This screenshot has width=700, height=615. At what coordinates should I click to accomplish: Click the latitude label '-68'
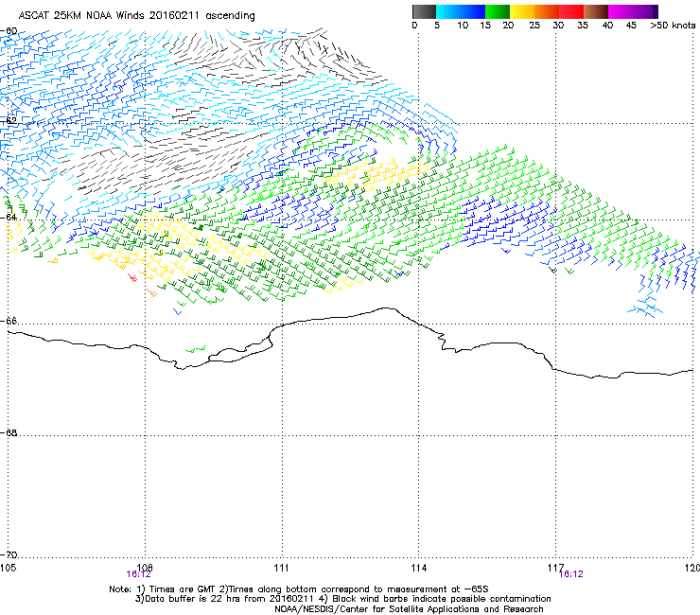pyautogui.click(x=9, y=432)
